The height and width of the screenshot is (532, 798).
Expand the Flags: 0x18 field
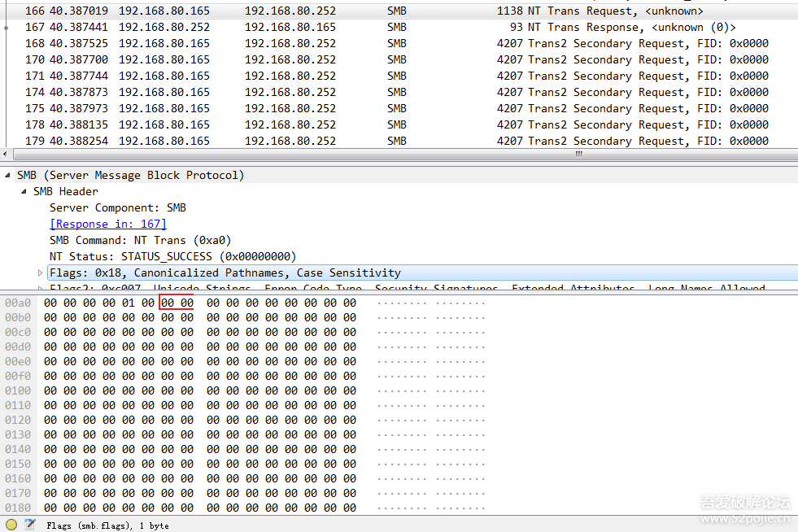coord(41,273)
